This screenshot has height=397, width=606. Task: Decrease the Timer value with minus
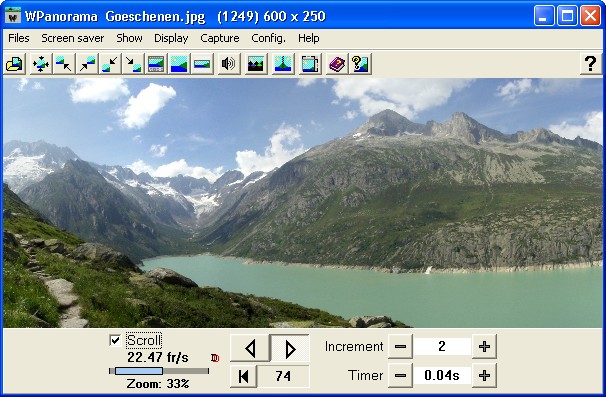click(x=400, y=375)
